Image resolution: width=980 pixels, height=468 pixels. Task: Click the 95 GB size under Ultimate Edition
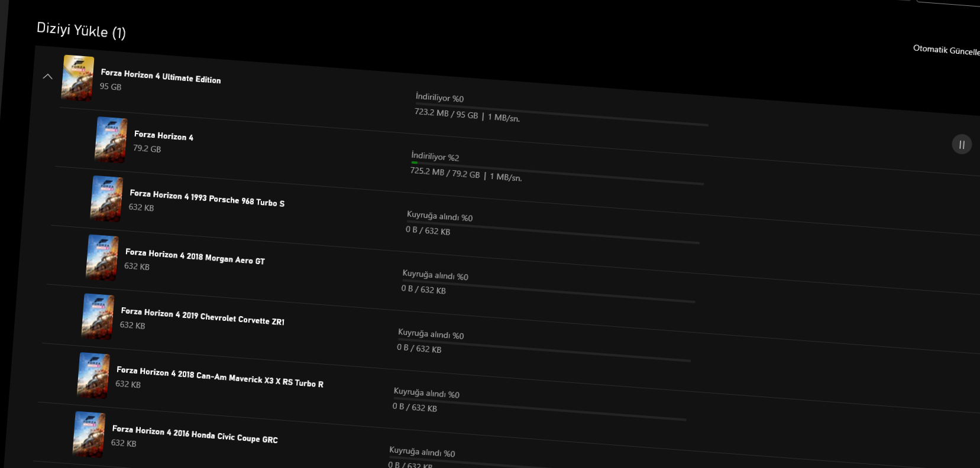tap(111, 86)
